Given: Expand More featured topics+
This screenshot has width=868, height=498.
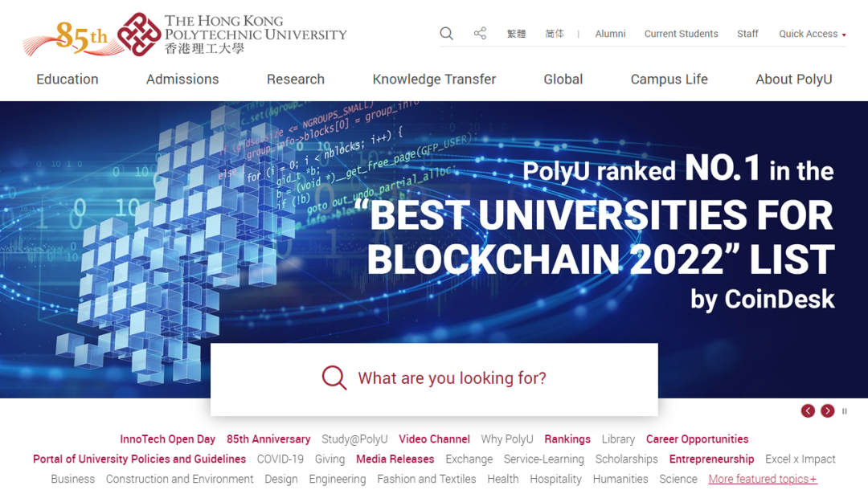Looking at the screenshot, I should [x=762, y=480].
